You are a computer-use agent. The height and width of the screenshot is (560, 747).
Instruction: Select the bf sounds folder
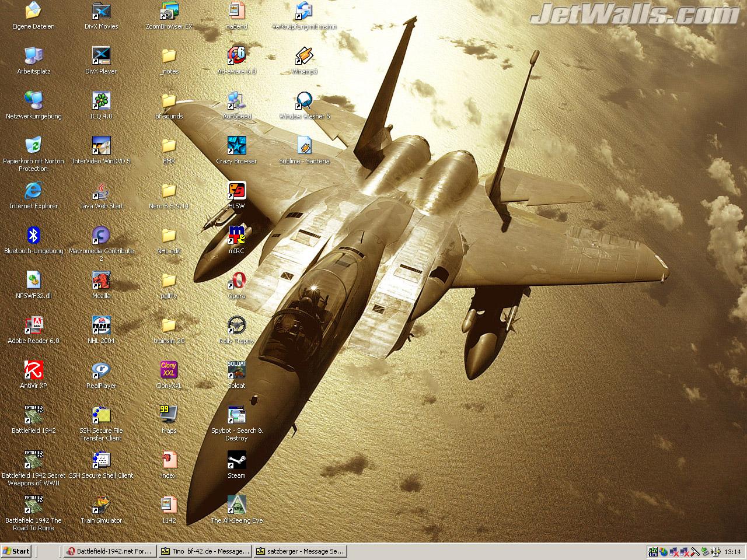[169, 101]
